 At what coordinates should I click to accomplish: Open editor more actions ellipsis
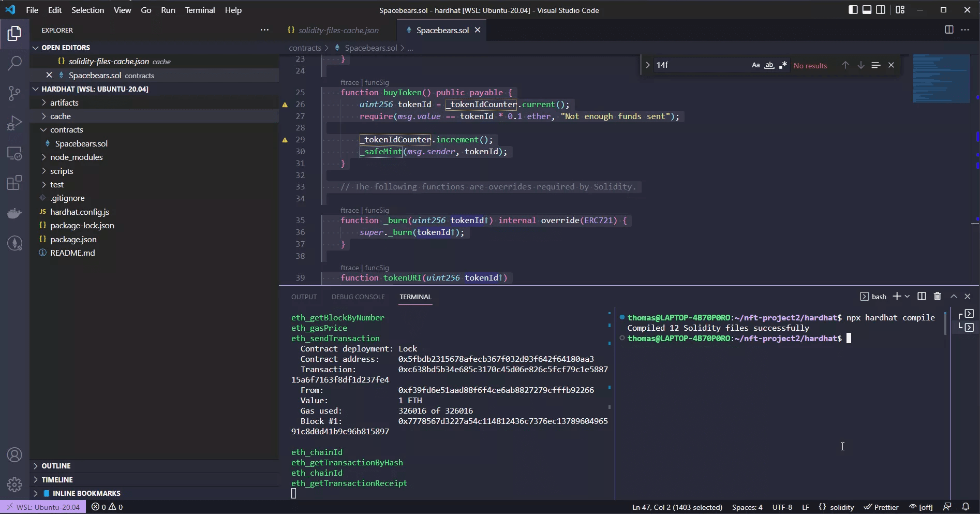click(x=965, y=30)
